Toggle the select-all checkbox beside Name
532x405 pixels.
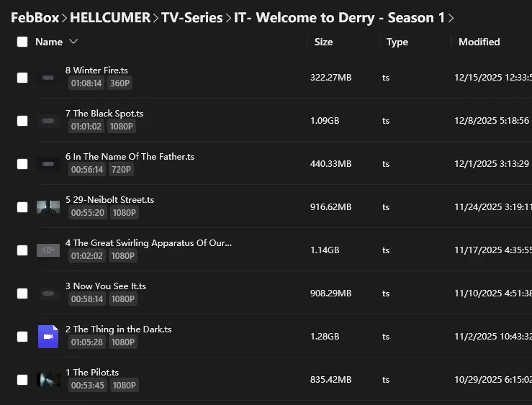[22, 42]
